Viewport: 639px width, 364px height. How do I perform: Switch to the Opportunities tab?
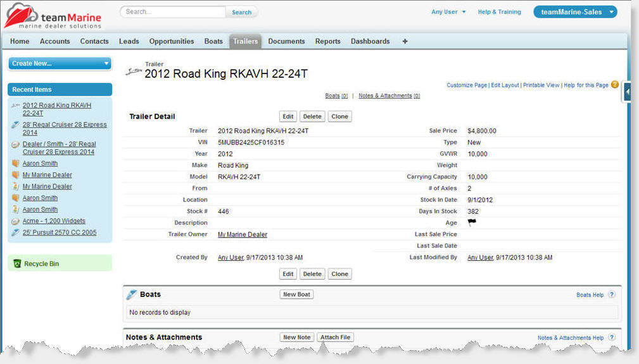[x=172, y=41]
